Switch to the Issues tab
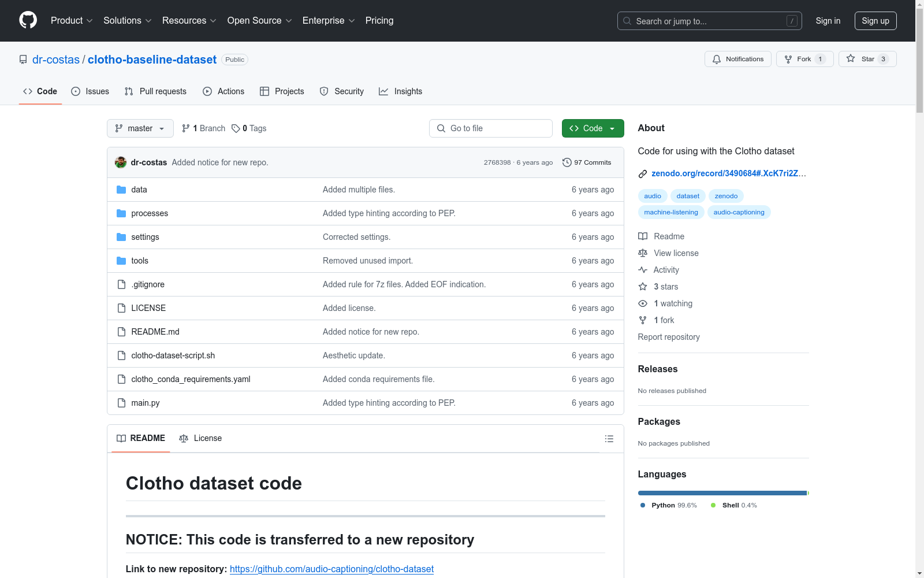The width and height of the screenshot is (924, 578). coord(90,91)
